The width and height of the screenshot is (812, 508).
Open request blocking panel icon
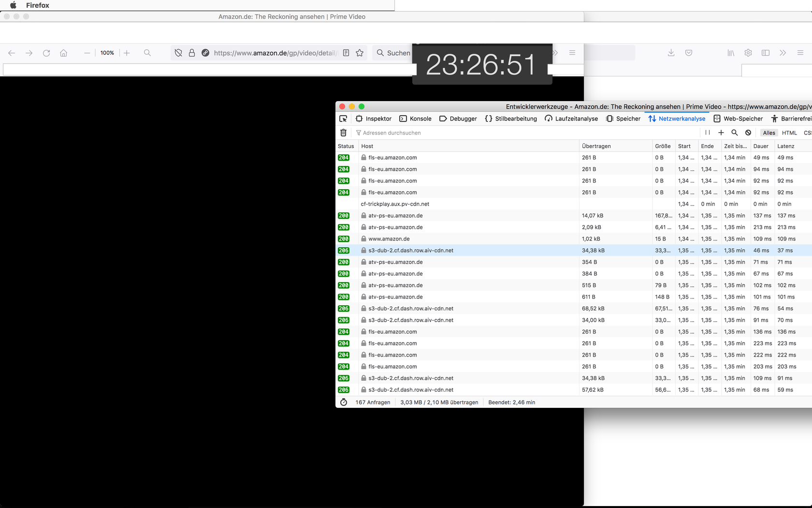click(x=748, y=133)
